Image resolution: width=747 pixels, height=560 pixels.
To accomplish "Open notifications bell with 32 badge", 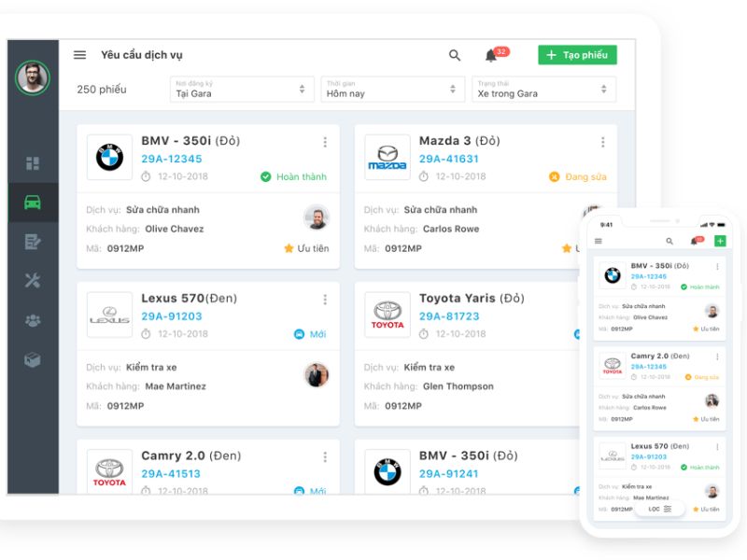I will 491,55.
